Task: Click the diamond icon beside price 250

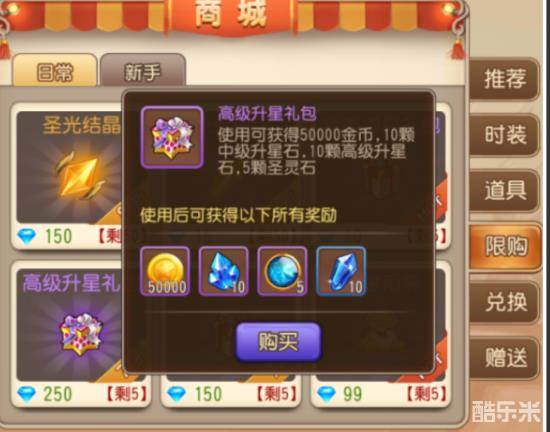Action: coord(26,394)
